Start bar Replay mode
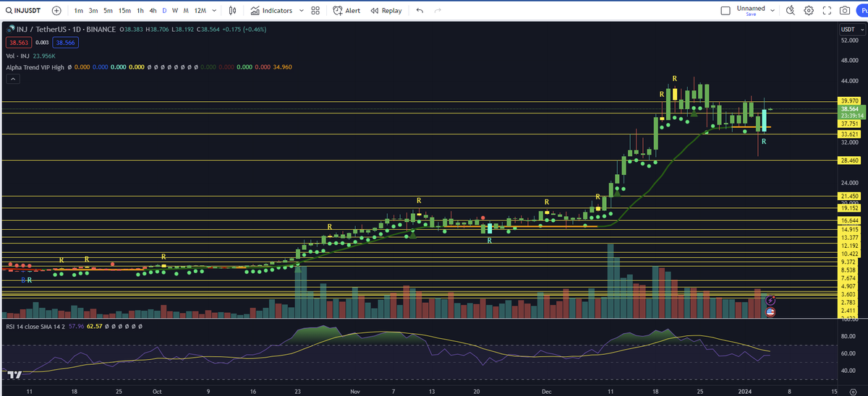Screen dimensions: 868x396 point(386,11)
